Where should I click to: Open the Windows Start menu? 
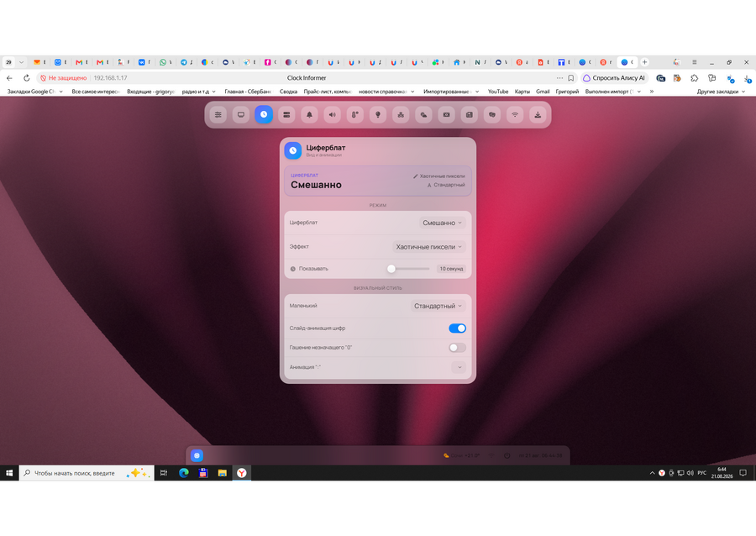pyautogui.click(x=9, y=473)
